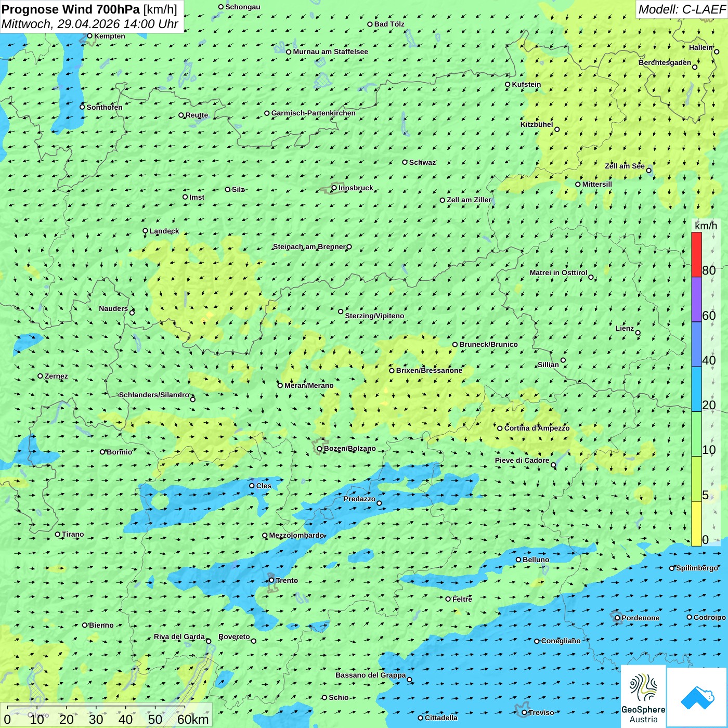Screen dimensions: 728x728
Task: Click the Garmisch-Partenkirchen city label
Action: pyautogui.click(x=314, y=113)
